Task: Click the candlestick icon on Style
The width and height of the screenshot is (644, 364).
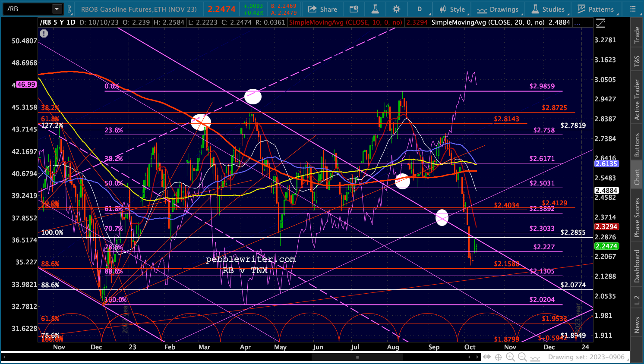Action: coord(443,9)
